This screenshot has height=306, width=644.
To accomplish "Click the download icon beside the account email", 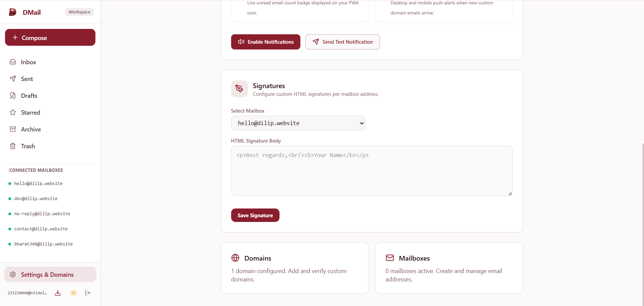I will (58, 293).
